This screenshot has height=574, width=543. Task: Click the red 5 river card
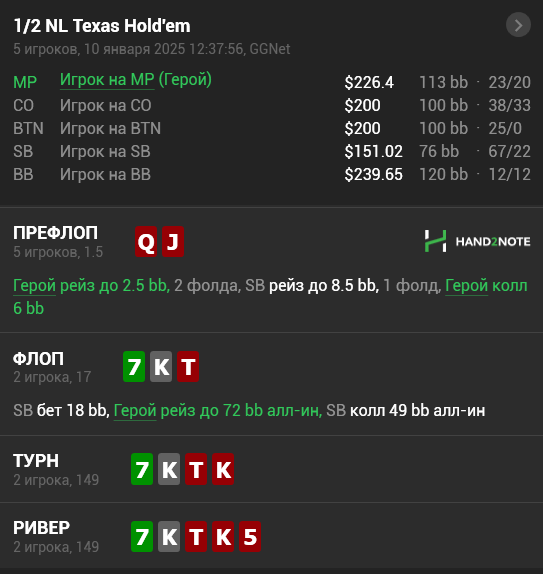pyautogui.click(x=250, y=536)
